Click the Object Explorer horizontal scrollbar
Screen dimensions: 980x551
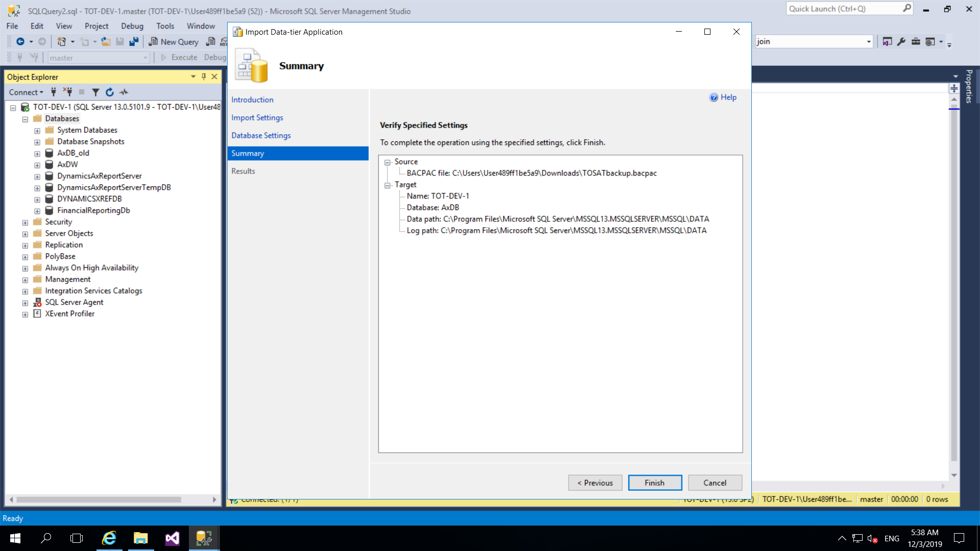coord(98,499)
